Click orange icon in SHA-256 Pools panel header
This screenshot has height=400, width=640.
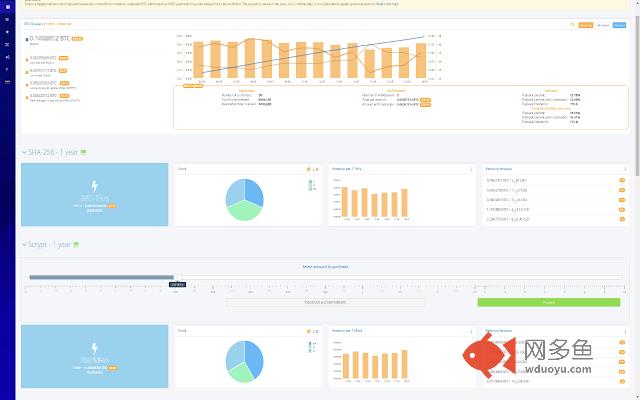pos(309,169)
